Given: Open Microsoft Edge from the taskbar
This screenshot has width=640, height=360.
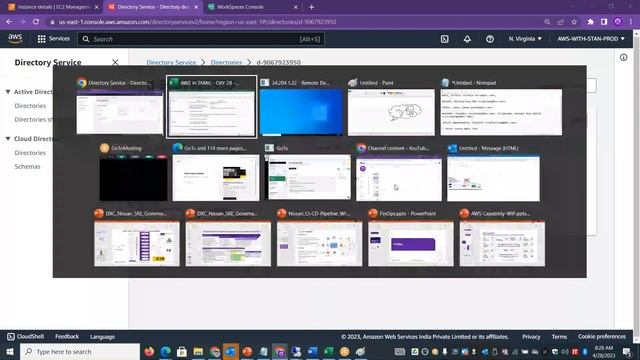Looking at the screenshot, I should click(x=166, y=351).
